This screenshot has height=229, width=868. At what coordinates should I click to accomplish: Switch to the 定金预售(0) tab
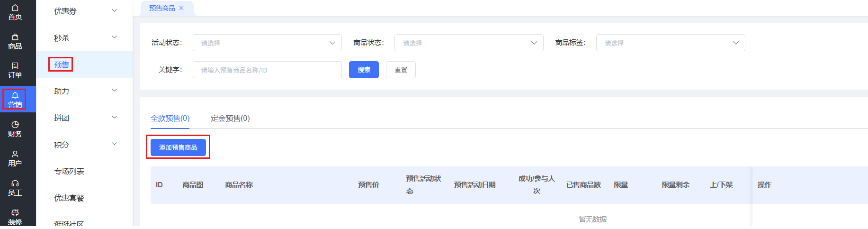(230, 119)
